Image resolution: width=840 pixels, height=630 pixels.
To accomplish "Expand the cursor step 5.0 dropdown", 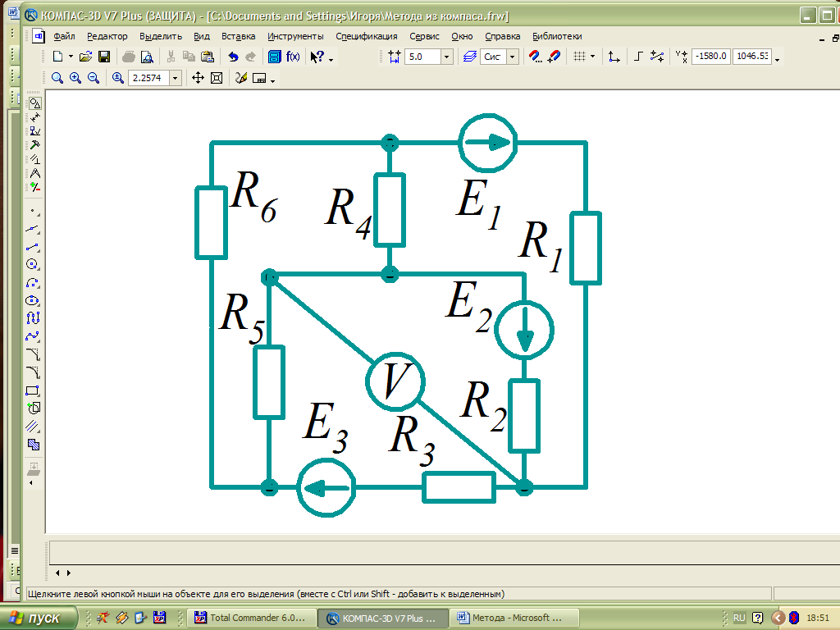I will 447,57.
